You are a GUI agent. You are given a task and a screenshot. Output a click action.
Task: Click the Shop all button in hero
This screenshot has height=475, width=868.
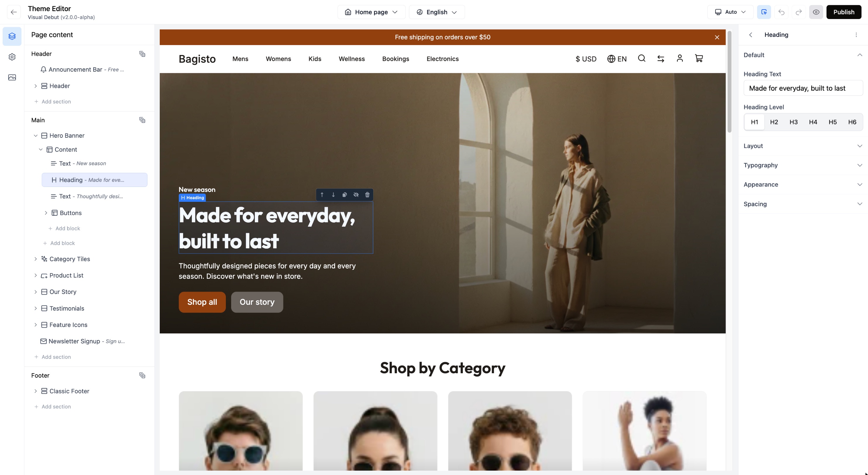(202, 302)
